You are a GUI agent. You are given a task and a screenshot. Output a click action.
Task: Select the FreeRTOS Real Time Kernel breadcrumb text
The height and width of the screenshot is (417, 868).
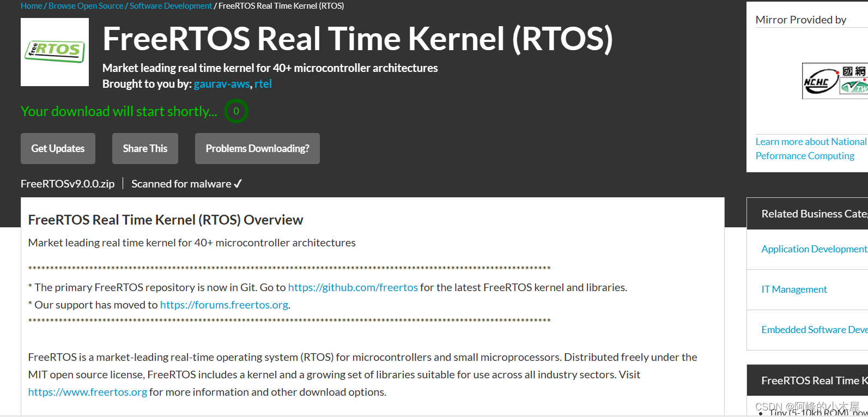point(281,6)
